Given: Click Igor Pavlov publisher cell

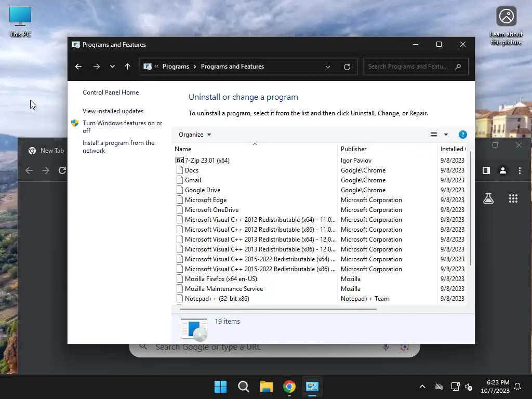Looking at the screenshot, I should 356,161.
